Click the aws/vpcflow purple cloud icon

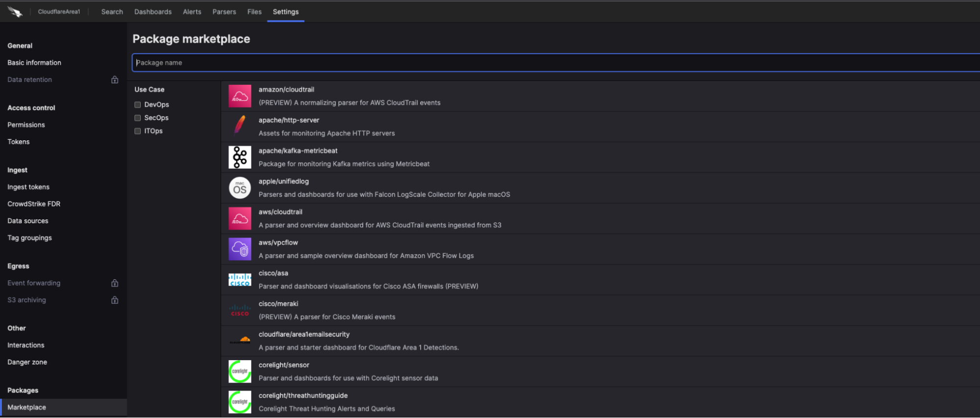pos(240,249)
